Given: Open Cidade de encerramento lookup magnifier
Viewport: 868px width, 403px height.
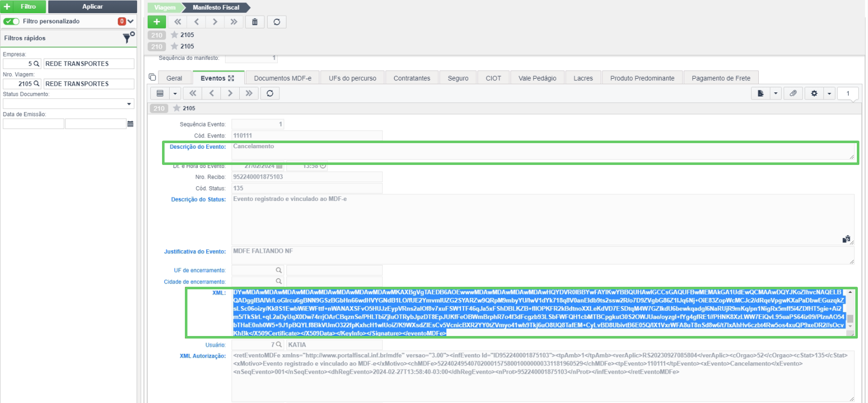Looking at the screenshot, I should 278,282.
